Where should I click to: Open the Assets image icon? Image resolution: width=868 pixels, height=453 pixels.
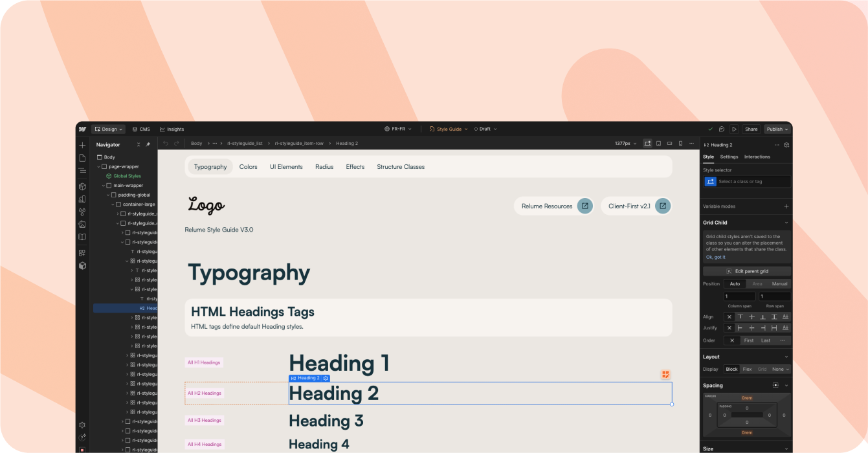coord(82,225)
